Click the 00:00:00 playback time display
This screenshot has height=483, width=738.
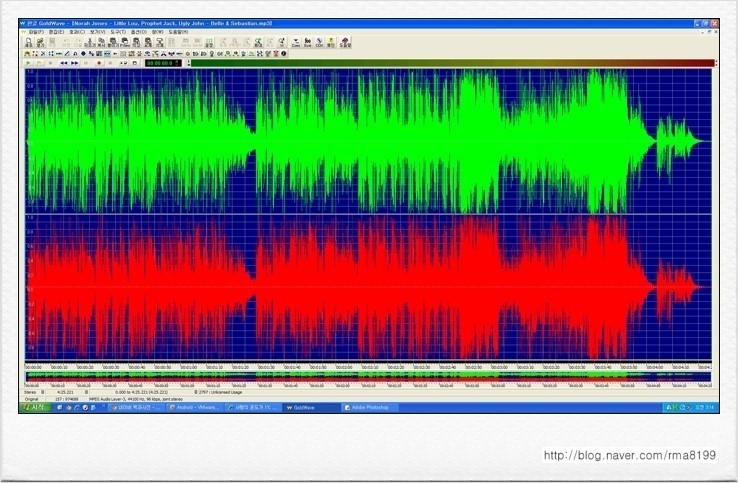pos(163,63)
